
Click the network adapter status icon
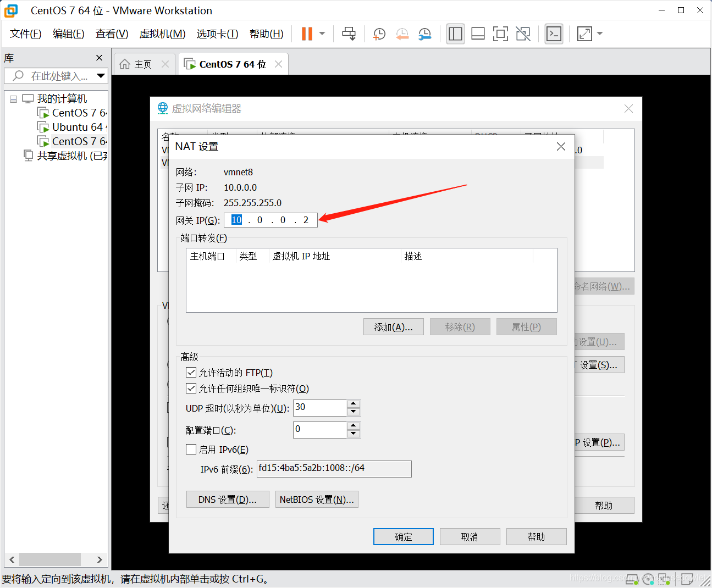pyautogui.click(x=664, y=579)
